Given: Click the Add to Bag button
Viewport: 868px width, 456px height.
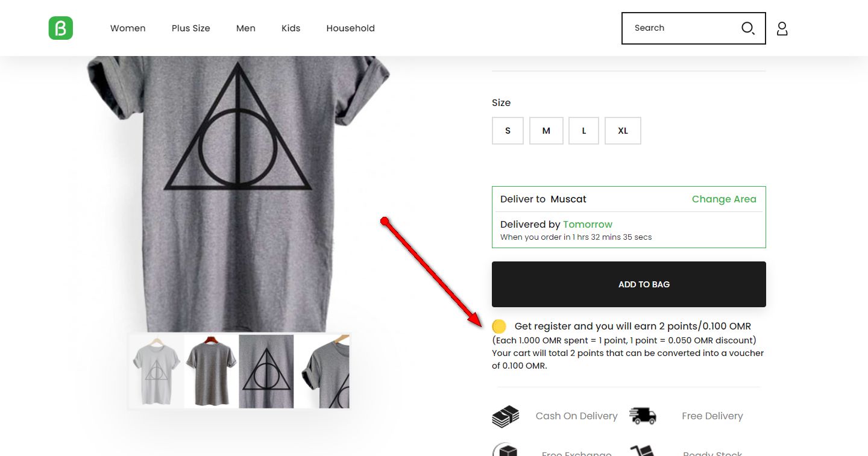Looking at the screenshot, I should pyautogui.click(x=629, y=284).
